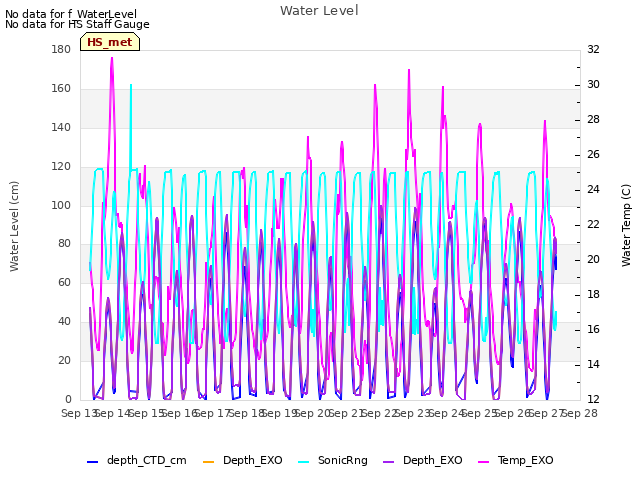Click the 180 tick on the left axis
The height and width of the screenshot is (480, 640).
coord(61,49)
